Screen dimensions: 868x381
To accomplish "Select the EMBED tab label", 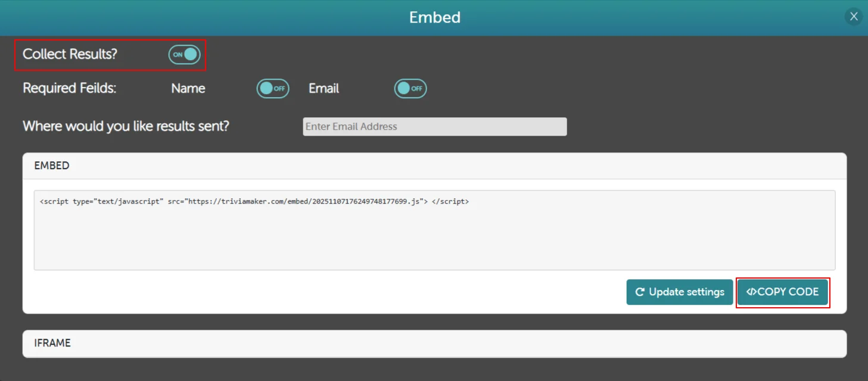I will 51,165.
